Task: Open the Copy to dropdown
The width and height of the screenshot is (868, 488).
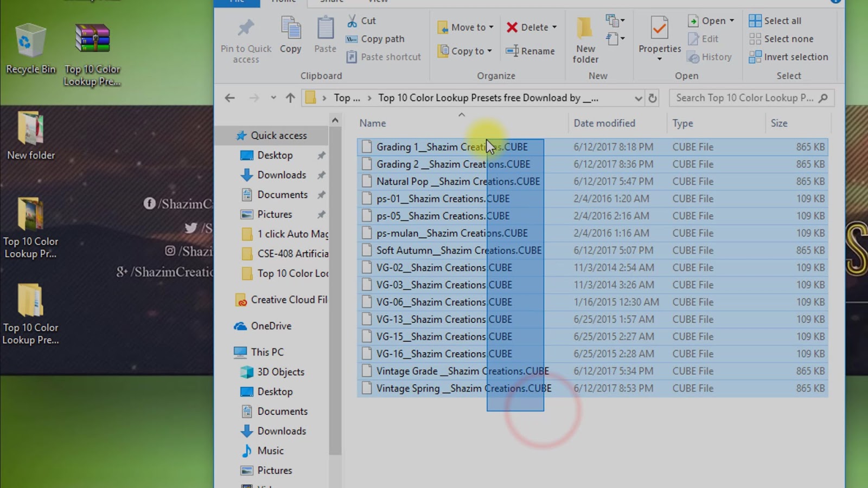Action: (465, 51)
